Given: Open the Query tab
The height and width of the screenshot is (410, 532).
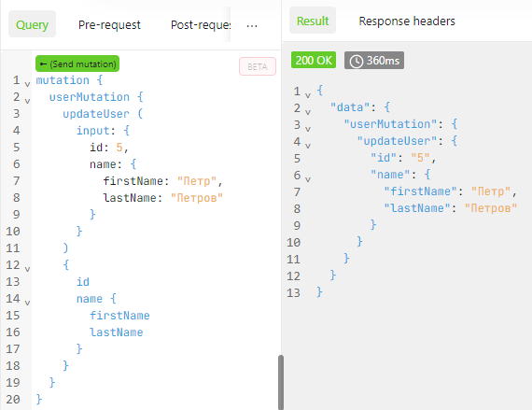Looking at the screenshot, I should click(33, 24).
